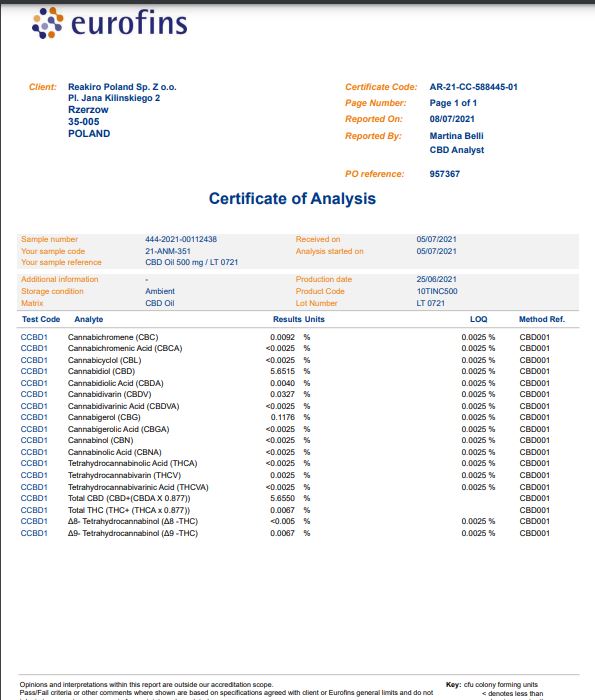Click the CBDV result 0.0327
This screenshot has width=595, height=700.
click(282, 395)
